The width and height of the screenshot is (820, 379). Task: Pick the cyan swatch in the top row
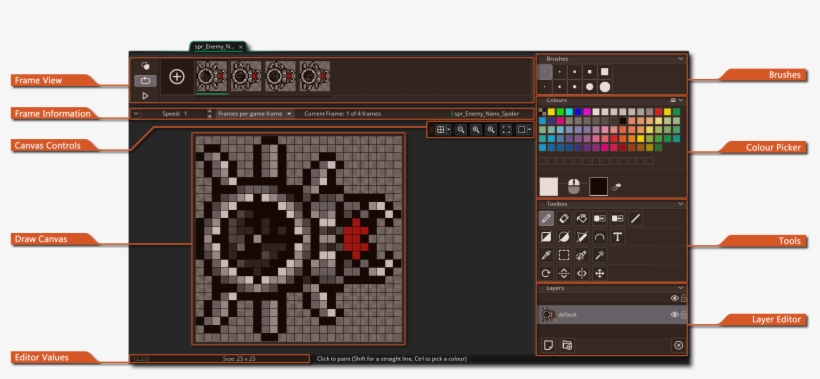[569, 111]
